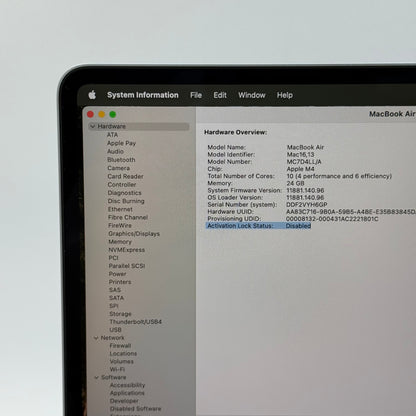Viewport: 416px width, 416px height.
Task: Select Wi-Fi under Network
Action: pyautogui.click(x=117, y=369)
